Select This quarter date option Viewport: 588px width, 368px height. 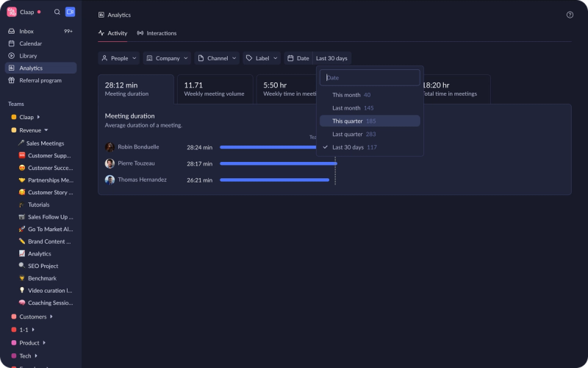point(370,121)
